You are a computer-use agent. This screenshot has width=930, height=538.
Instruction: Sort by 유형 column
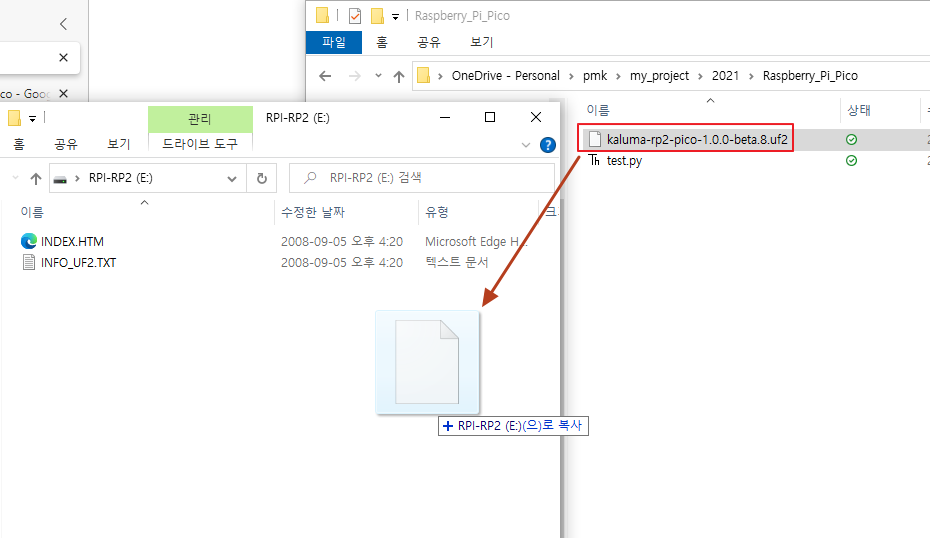[x=437, y=212]
